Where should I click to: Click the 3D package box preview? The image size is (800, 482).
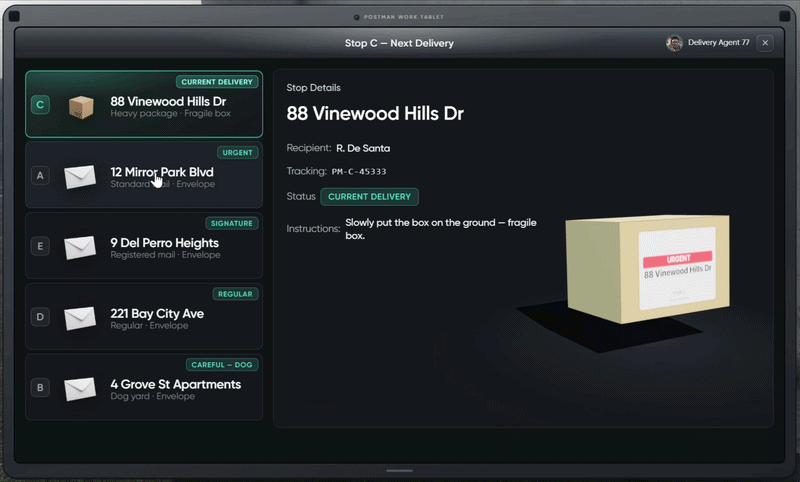tap(647, 268)
